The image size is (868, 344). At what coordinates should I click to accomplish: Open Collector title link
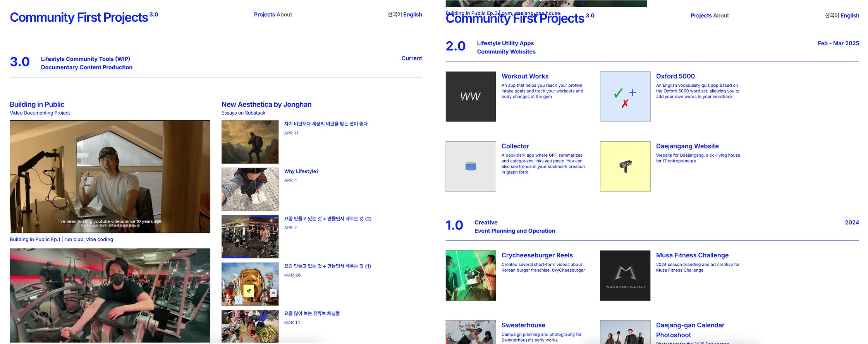515,146
